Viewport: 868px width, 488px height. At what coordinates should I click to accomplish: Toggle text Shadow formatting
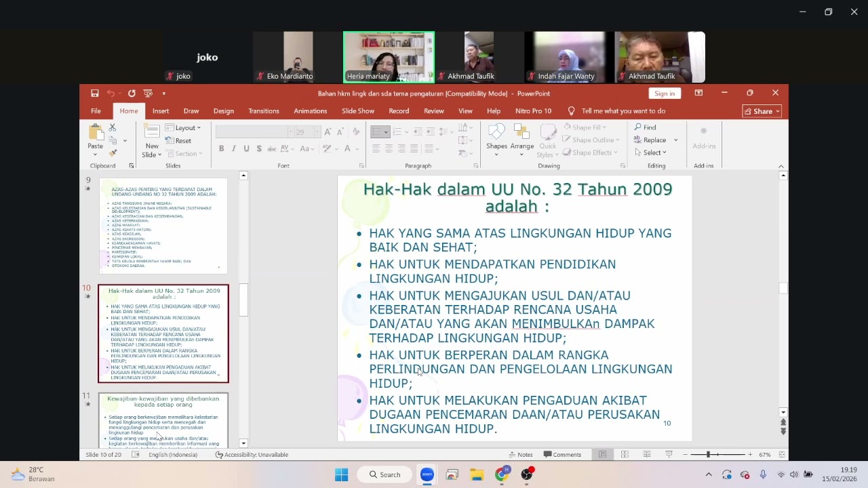tap(259, 148)
